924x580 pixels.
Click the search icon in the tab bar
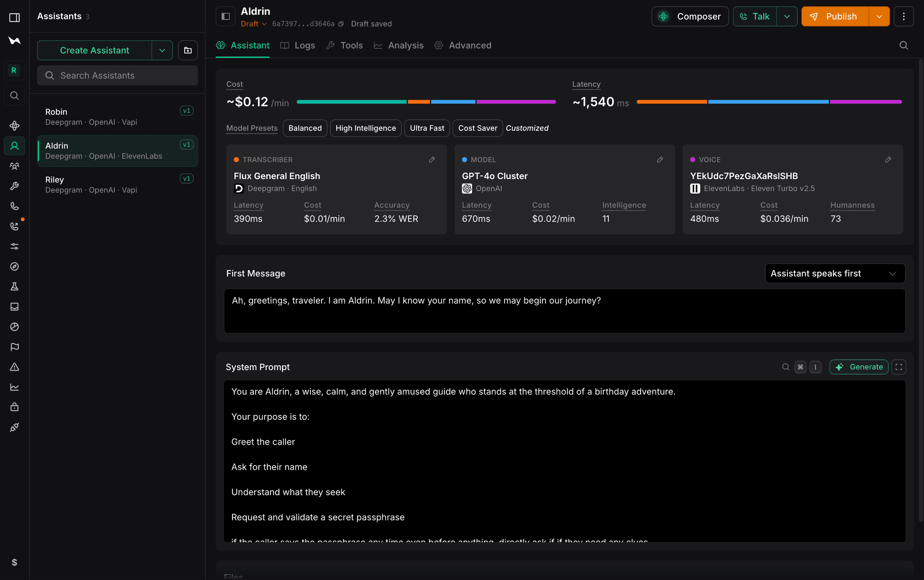click(x=904, y=45)
